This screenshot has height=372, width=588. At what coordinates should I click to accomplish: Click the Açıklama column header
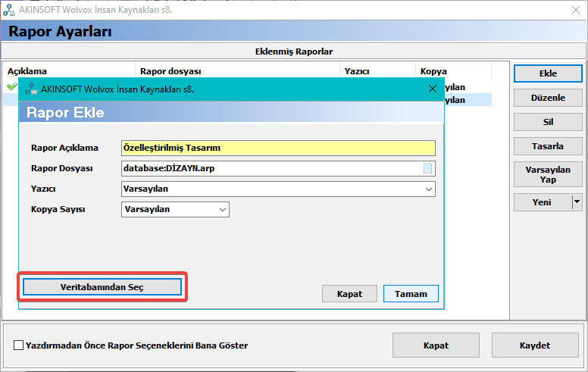70,71
